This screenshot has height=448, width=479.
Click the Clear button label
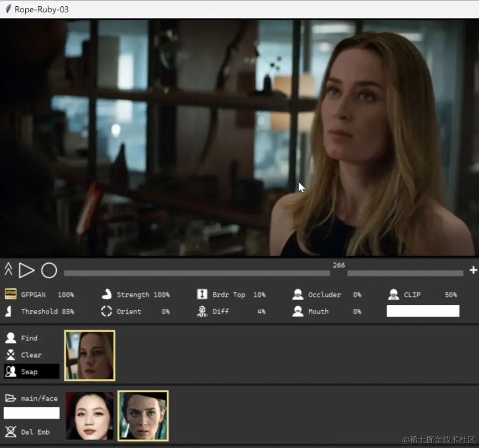[31, 355]
